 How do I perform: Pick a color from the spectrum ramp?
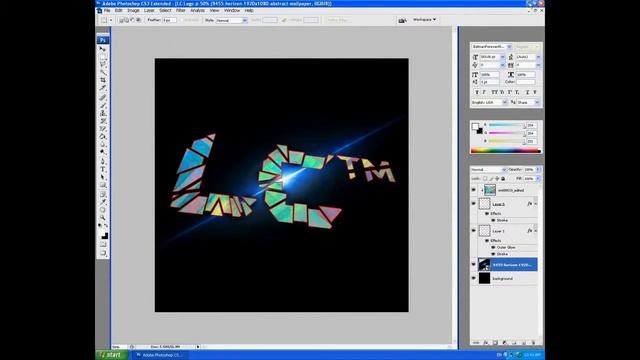click(x=506, y=151)
